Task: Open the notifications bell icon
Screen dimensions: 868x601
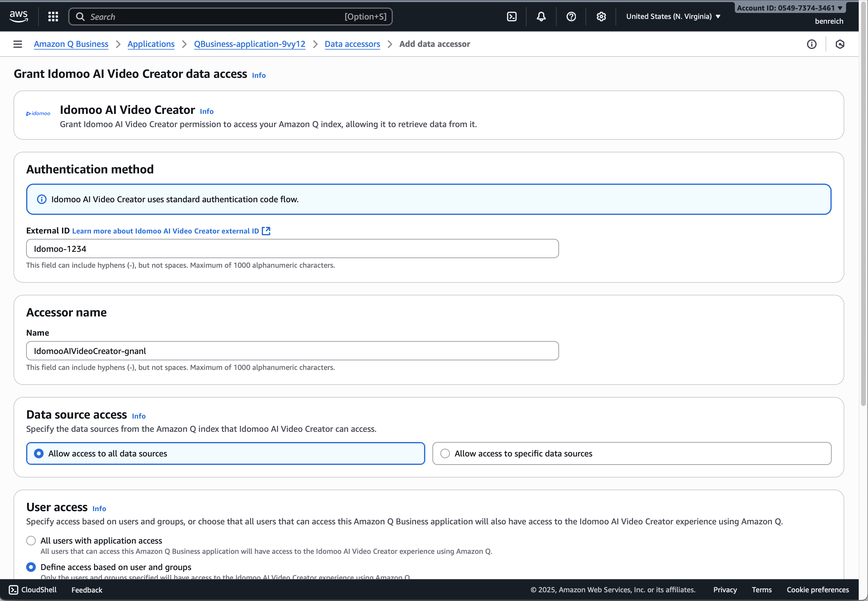Action: 541,17
